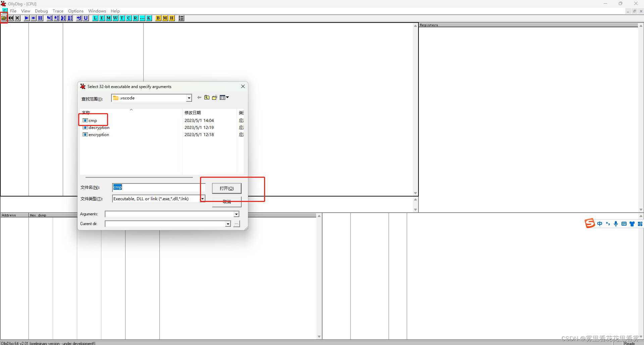Click the Cancel (取消) button
The width and height of the screenshot is (644, 345).
227,202
